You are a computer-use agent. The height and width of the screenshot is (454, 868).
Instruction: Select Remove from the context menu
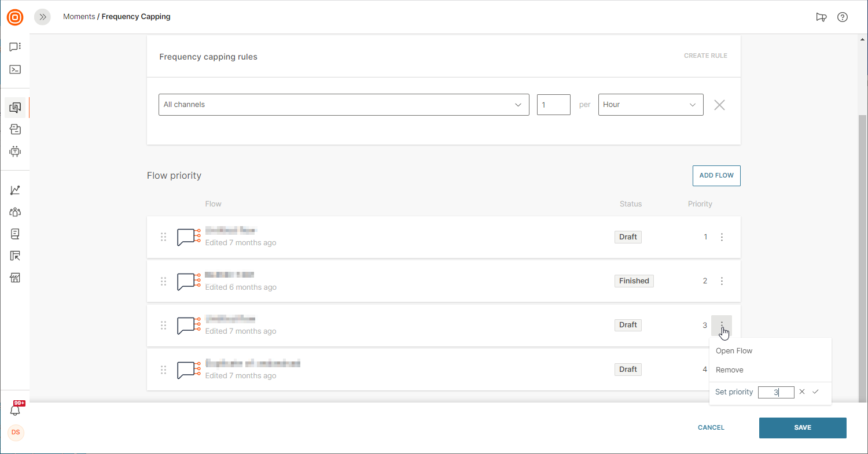point(729,370)
